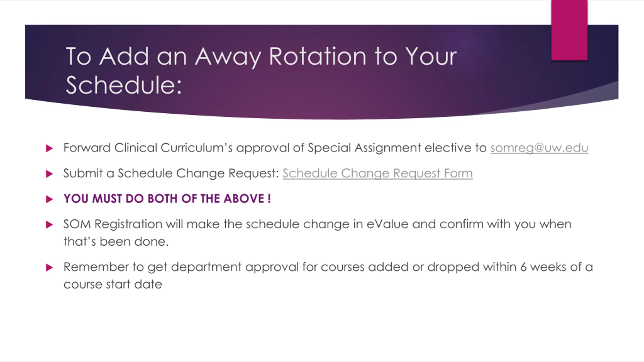Open the Schedule Change Request Form link
Viewport: 644px width, 362px height.
(377, 173)
